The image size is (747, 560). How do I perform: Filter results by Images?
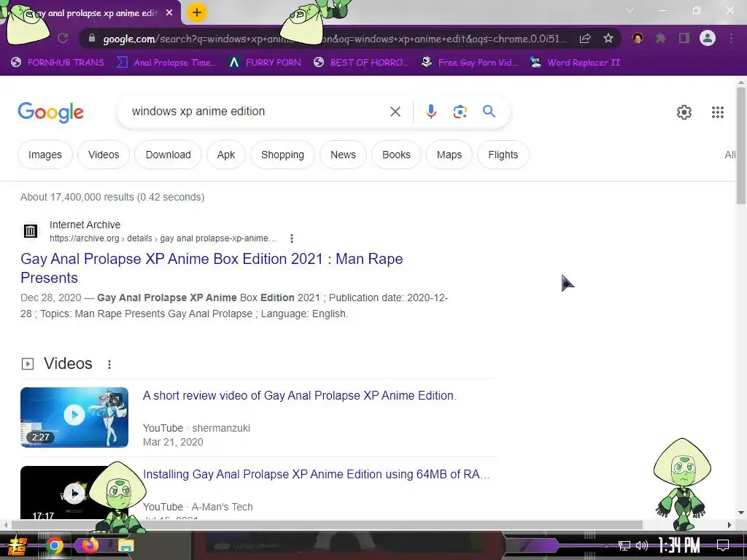(x=44, y=155)
